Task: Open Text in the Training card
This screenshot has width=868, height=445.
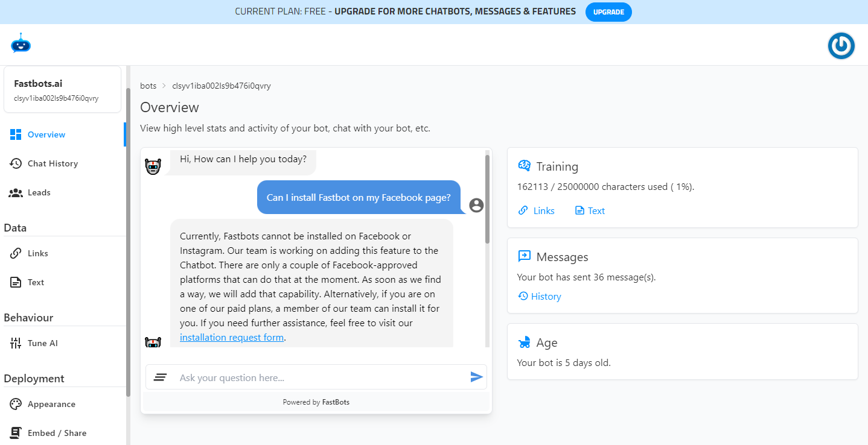Action: point(590,210)
